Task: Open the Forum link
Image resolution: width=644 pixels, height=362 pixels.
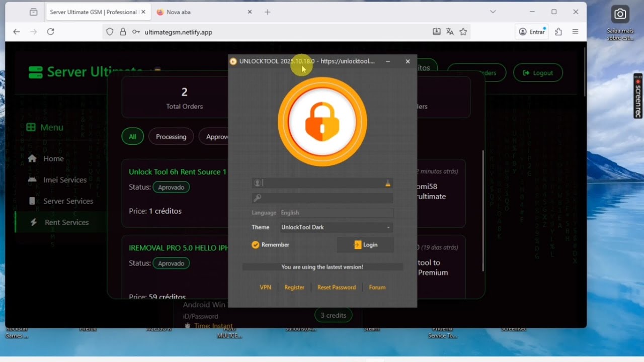Action: coord(377,287)
